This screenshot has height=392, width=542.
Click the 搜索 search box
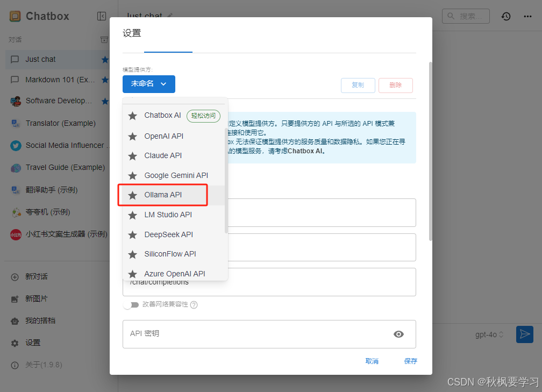point(466,16)
